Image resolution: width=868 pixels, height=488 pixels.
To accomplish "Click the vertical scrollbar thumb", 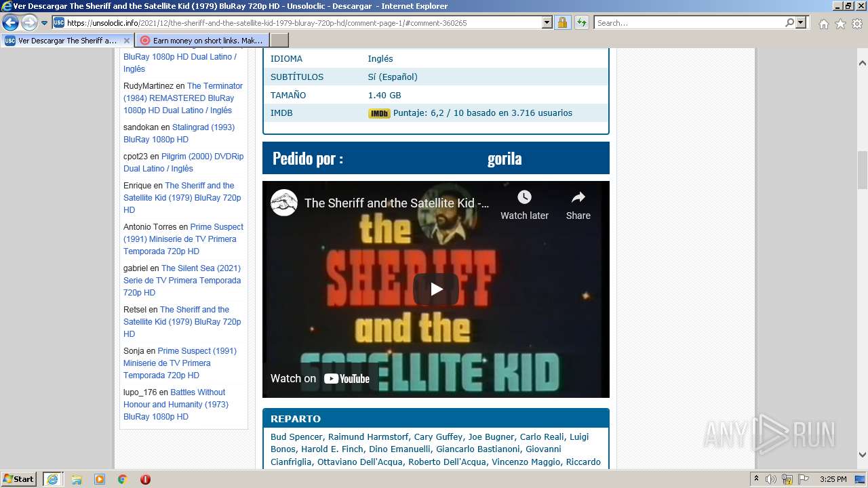I will point(863,169).
